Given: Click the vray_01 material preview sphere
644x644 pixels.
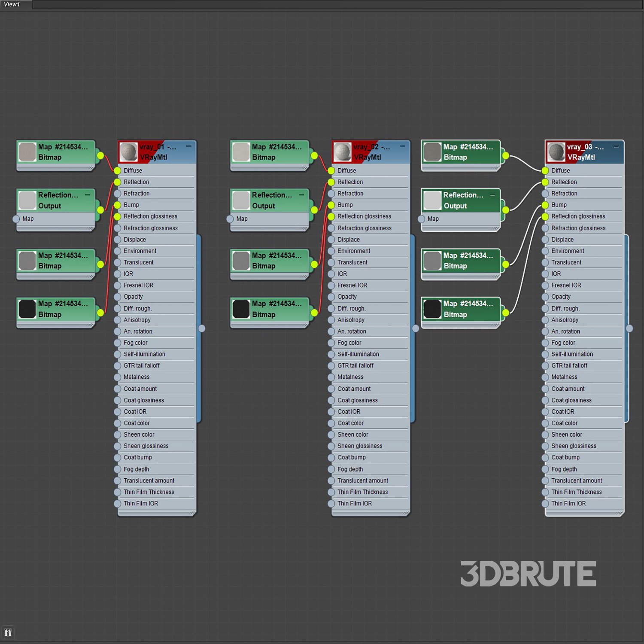Looking at the screenshot, I should (x=128, y=152).
